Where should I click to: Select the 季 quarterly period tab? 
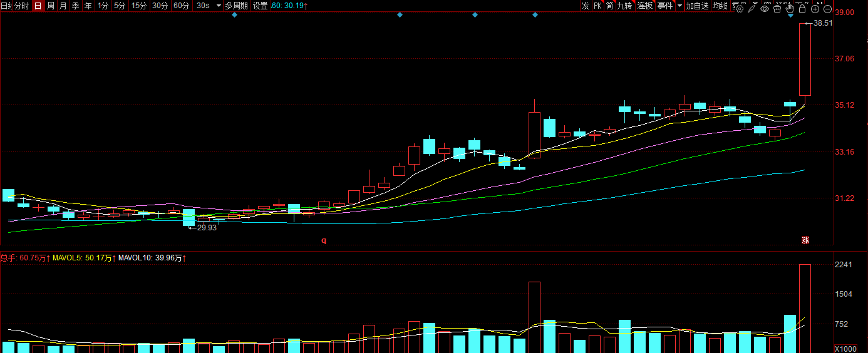[75, 6]
